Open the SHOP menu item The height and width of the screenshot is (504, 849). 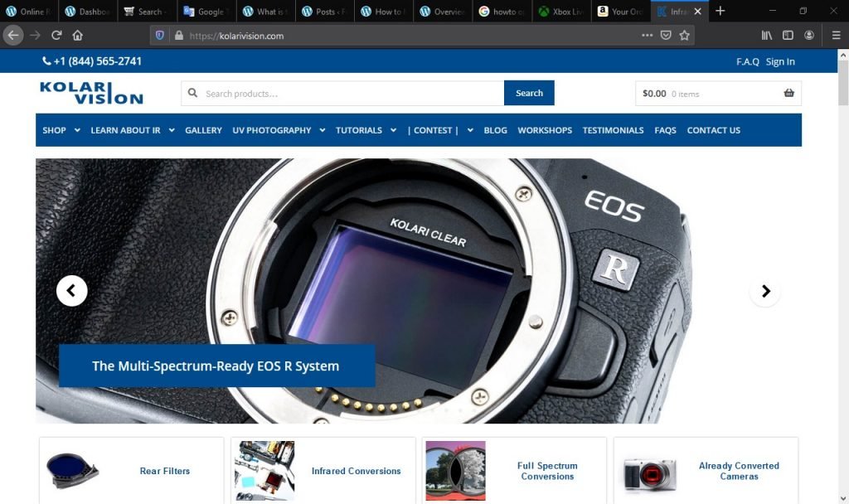pos(54,130)
